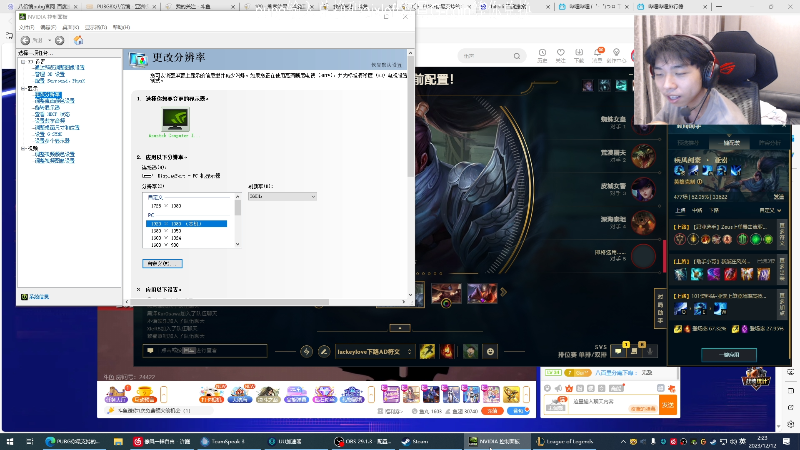Click the search magnifier icon
This screenshot has height=450, width=800.
(x=517, y=56)
